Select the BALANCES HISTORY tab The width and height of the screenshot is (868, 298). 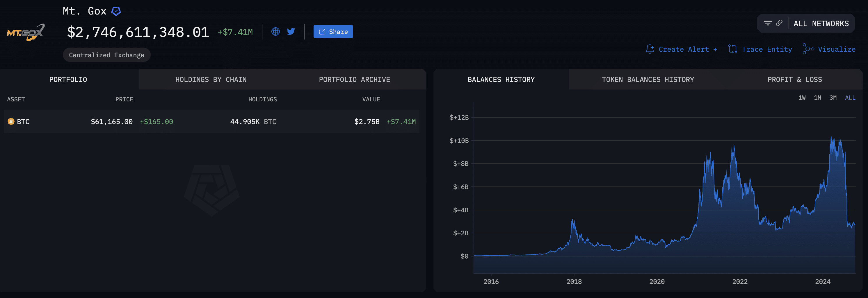(501, 79)
